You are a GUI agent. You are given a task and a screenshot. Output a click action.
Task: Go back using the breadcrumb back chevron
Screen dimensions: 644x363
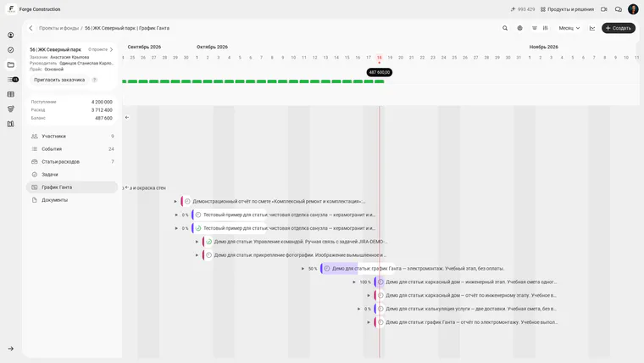pyautogui.click(x=31, y=28)
